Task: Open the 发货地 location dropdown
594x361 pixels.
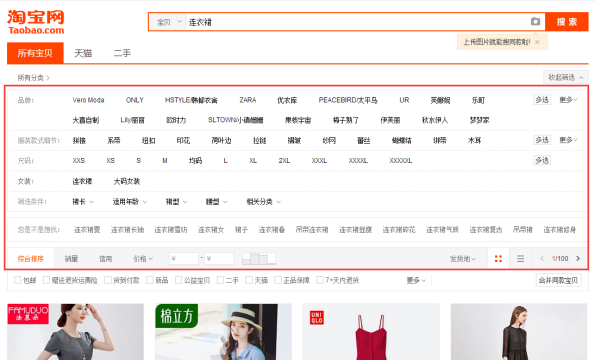Action: click(463, 259)
